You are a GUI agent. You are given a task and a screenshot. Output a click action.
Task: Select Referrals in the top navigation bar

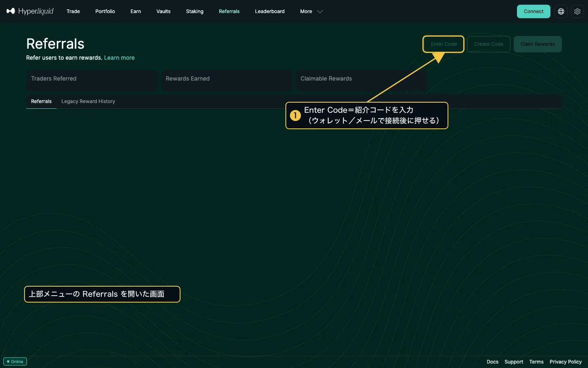coord(229,11)
